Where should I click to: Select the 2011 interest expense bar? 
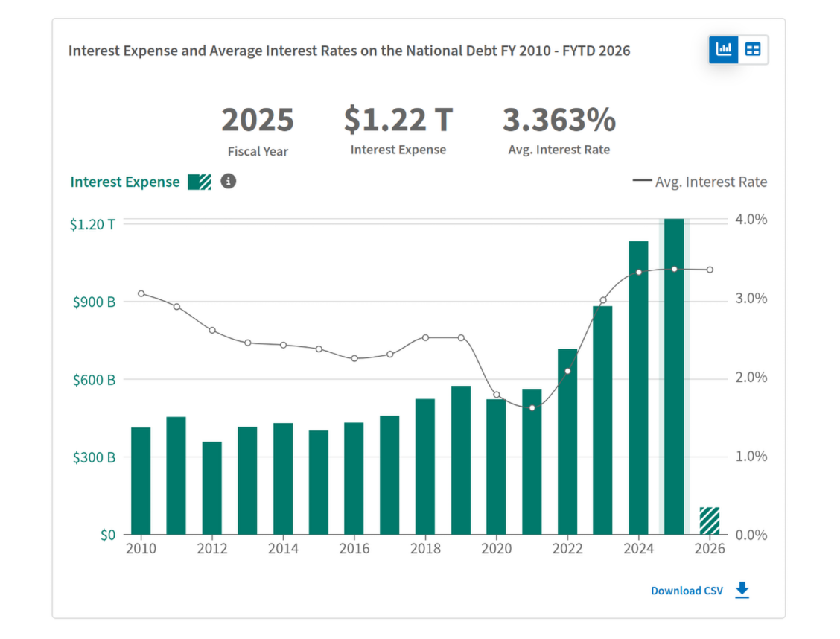pyautogui.click(x=176, y=476)
